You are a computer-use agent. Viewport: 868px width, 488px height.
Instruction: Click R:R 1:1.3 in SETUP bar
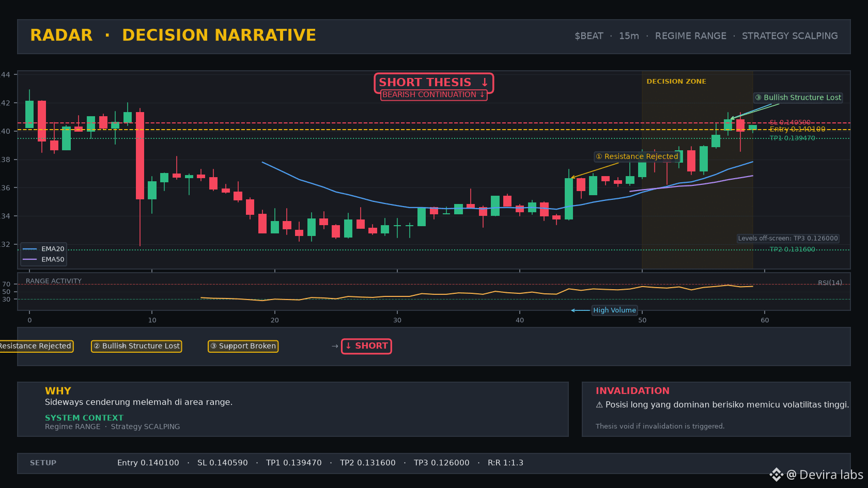click(505, 463)
